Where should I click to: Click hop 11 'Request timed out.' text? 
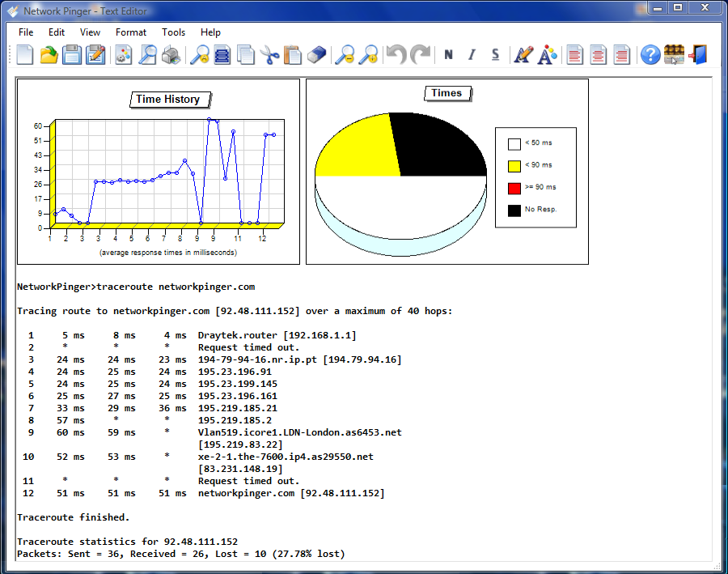pyautogui.click(x=249, y=481)
